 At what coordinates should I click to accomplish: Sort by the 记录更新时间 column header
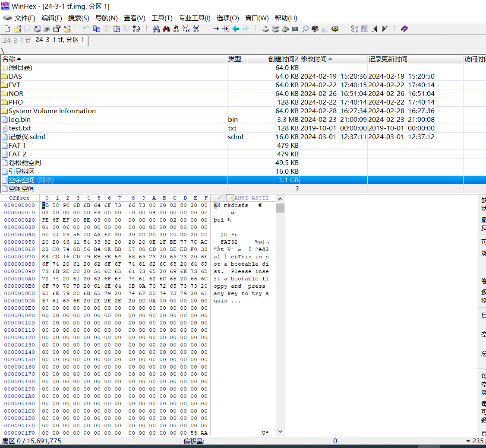(415, 59)
